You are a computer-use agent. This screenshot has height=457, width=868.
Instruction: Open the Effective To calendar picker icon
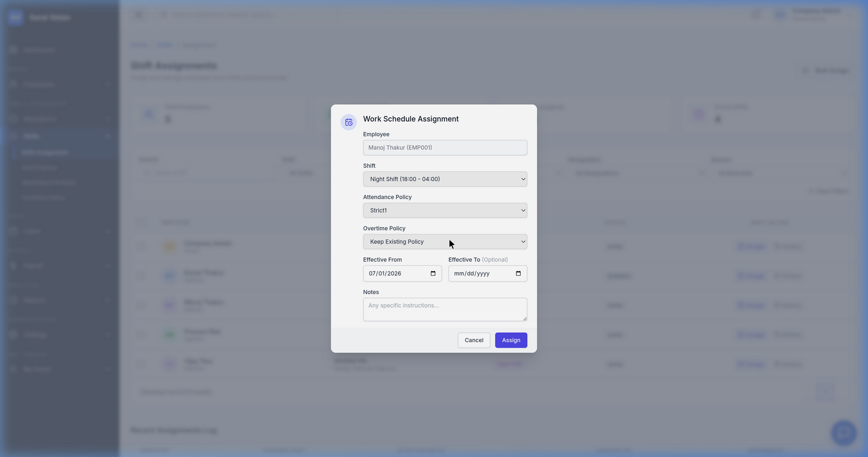click(518, 274)
